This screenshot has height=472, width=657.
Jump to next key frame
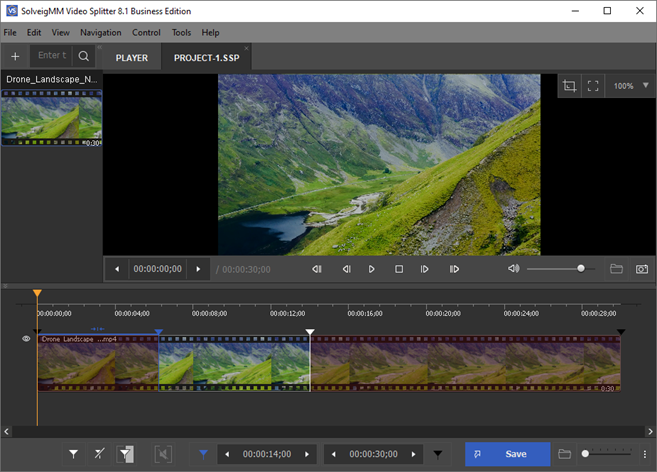click(x=454, y=269)
